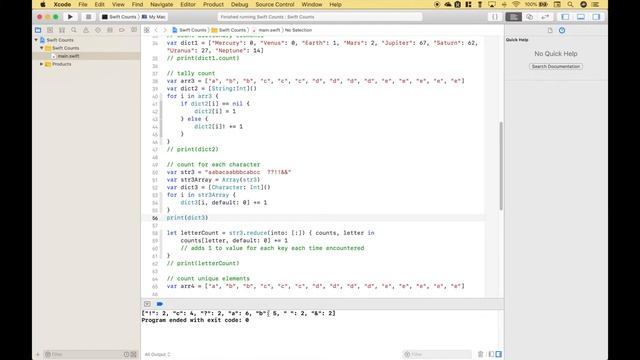Go back in editor history
This screenshot has height=360, width=640.
pos(156,30)
